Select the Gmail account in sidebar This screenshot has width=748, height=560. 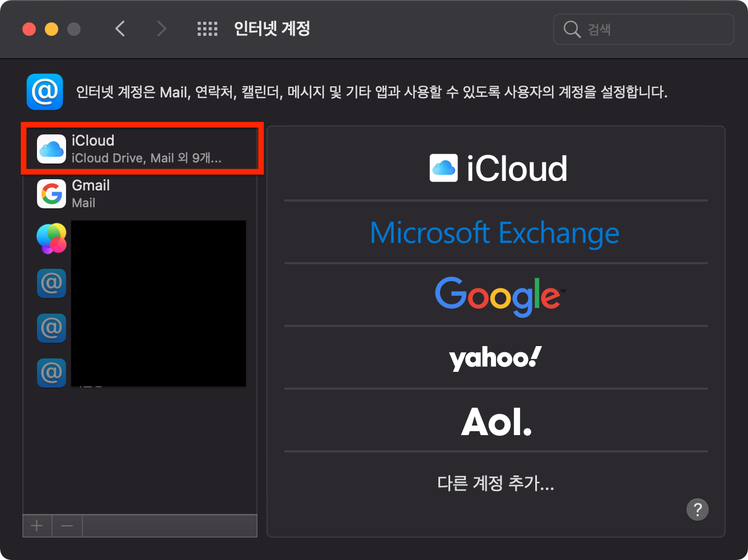[x=140, y=194]
